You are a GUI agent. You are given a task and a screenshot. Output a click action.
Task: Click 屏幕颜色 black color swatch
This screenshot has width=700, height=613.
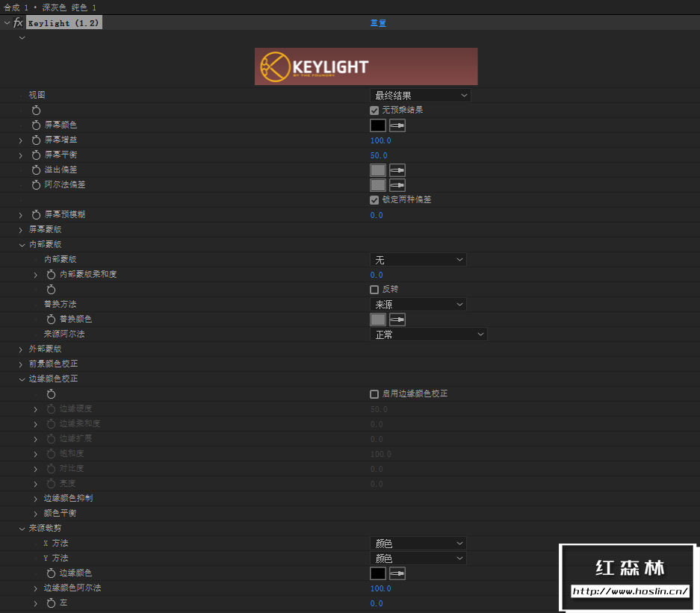point(378,126)
